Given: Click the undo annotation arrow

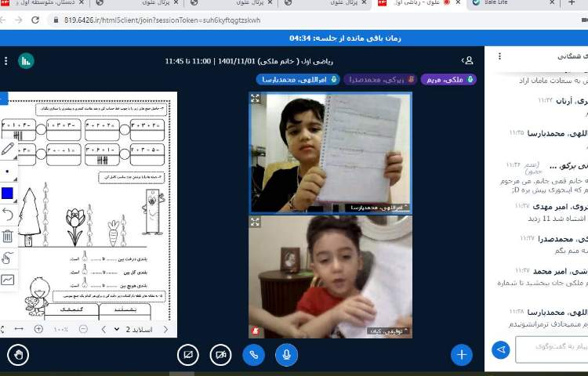Looking at the screenshot, I should 8,214.
